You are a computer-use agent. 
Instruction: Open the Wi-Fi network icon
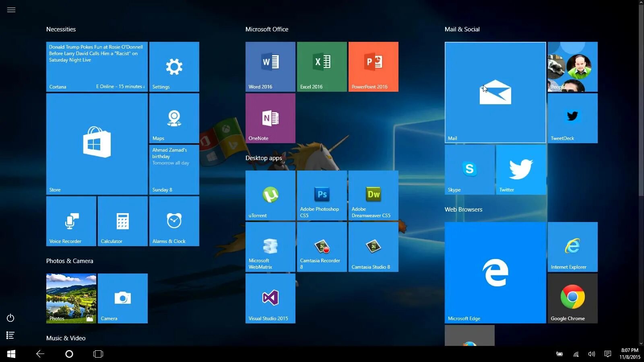point(576,354)
